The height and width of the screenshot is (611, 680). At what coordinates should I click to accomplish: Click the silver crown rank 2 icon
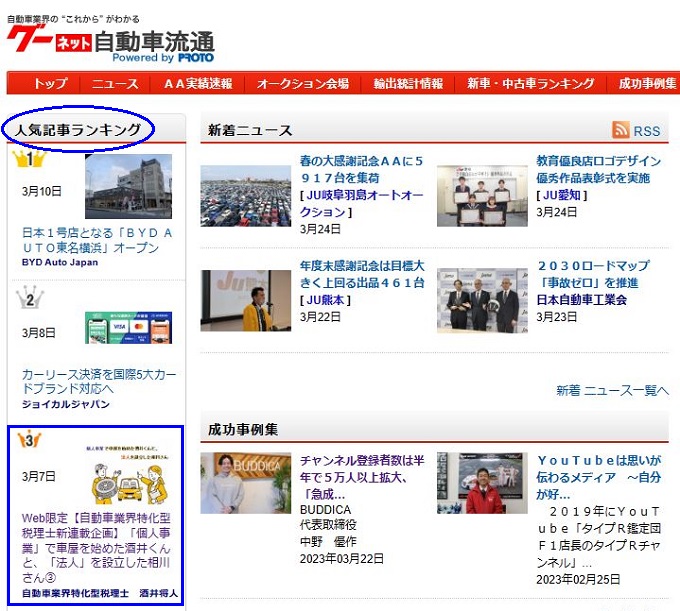pos(29,297)
